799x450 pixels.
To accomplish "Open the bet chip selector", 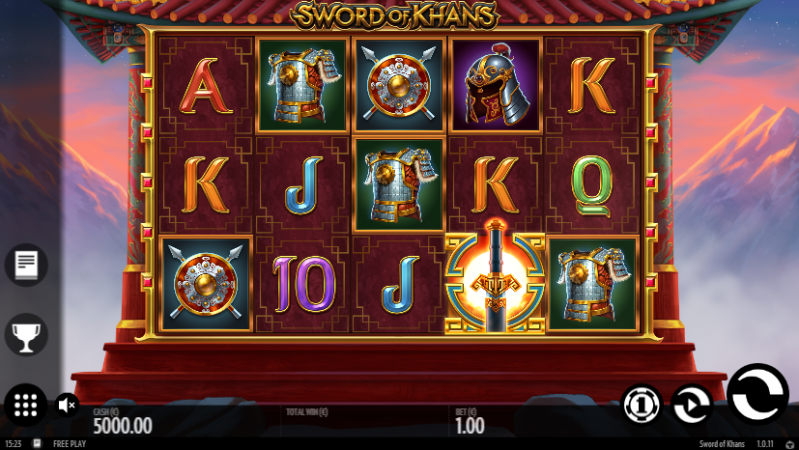I will coord(642,405).
